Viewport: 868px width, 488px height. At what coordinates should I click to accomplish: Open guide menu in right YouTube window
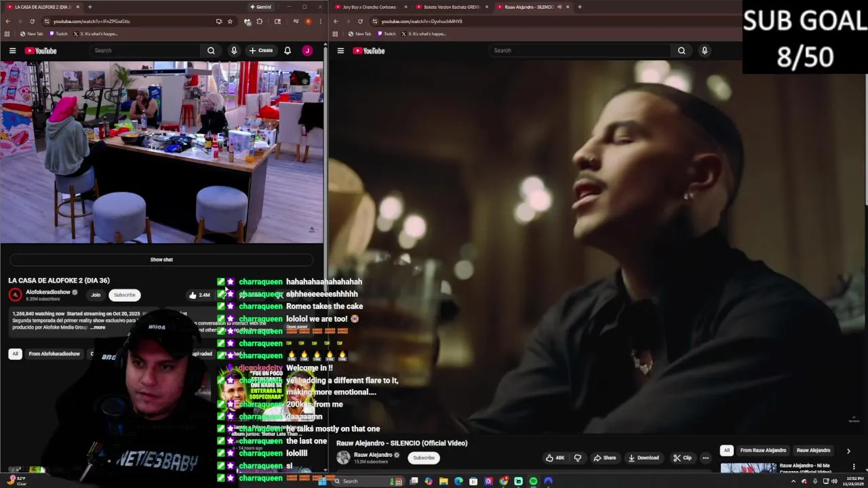(340, 51)
